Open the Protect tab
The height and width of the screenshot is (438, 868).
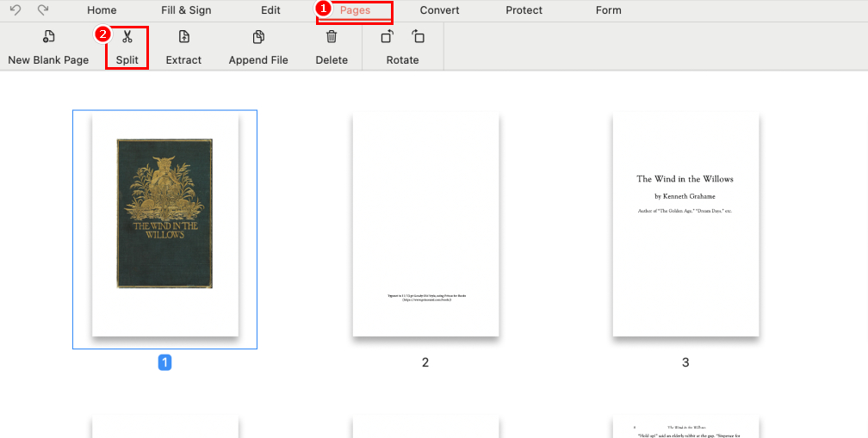pos(524,10)
